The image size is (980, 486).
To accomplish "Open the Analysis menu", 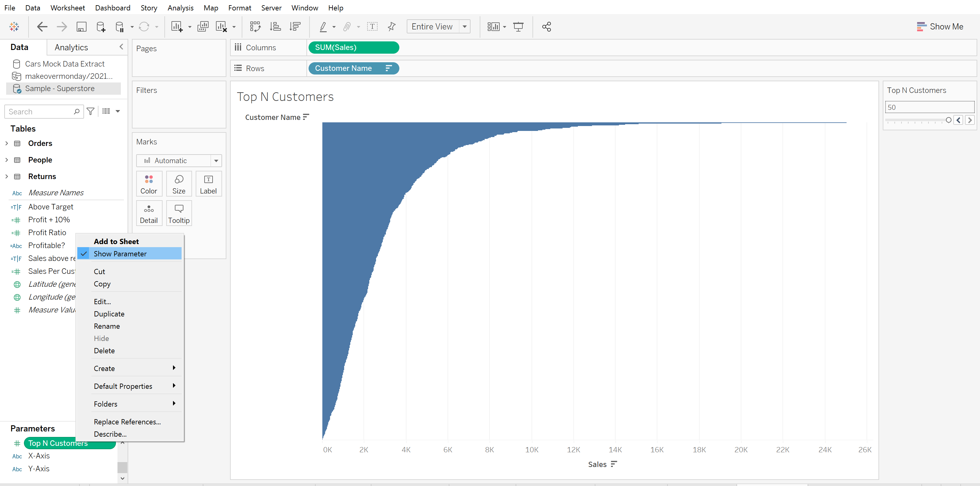I will (180, 8).
